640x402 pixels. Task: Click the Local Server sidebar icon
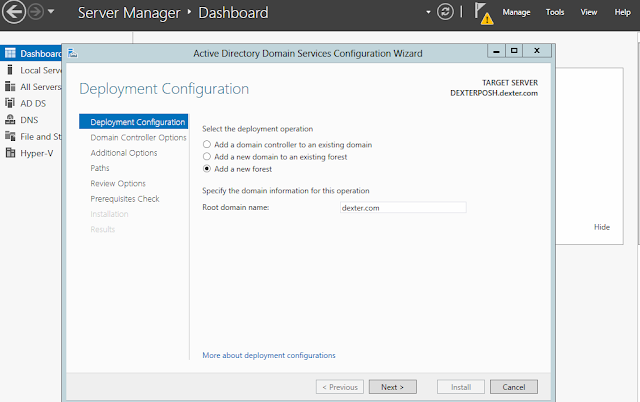pos(10,70)
